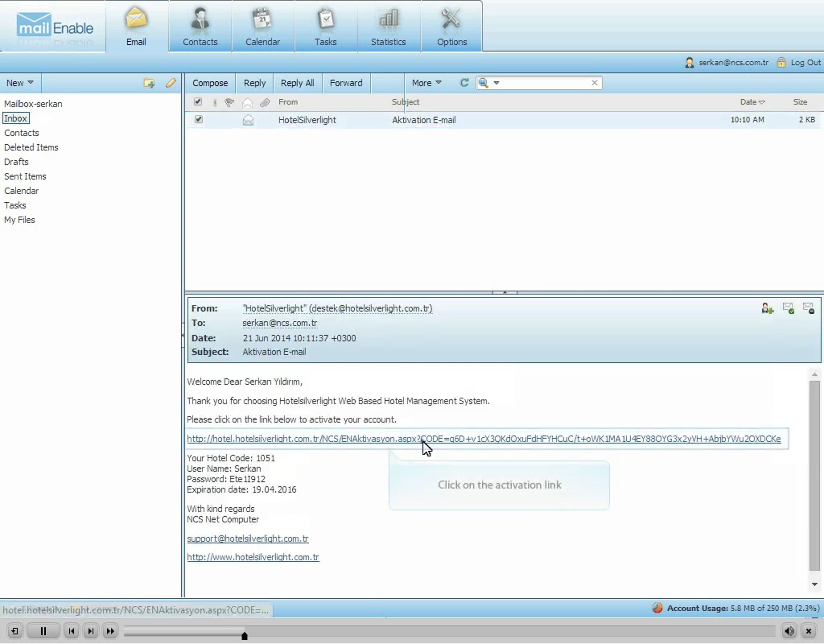824x644 pixels.
Task: Open the Deleted Items folder
Action: pos(31,147)
